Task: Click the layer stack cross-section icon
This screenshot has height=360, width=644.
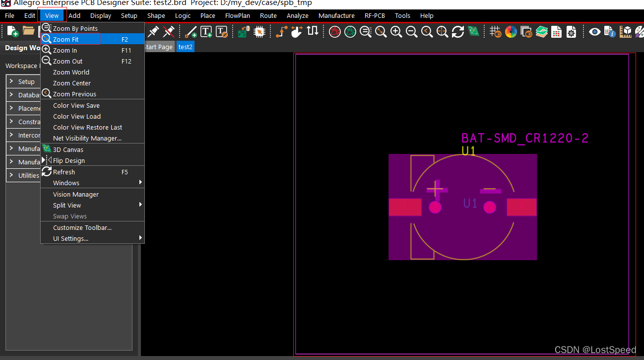Action: pyautogui.click(x=541, y=32)
